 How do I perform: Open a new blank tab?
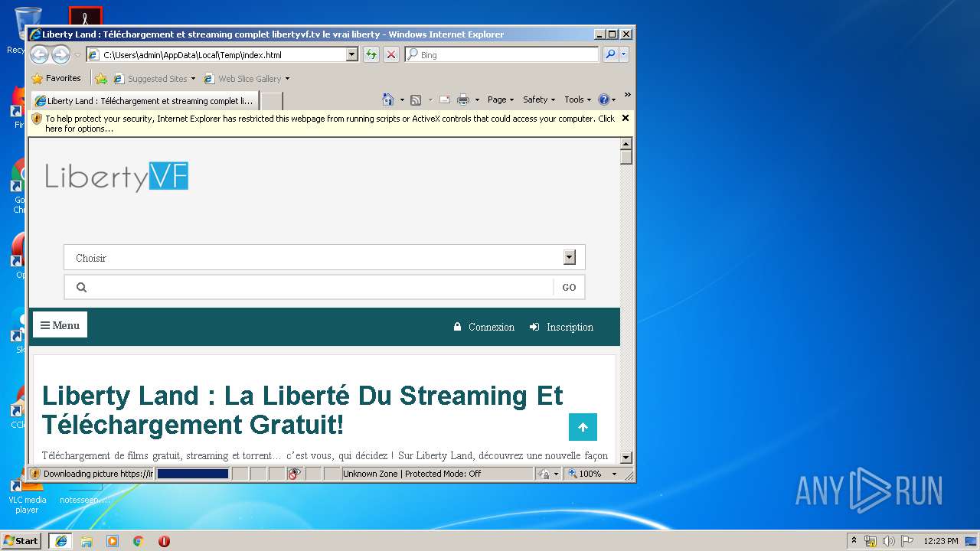(272, 101)
